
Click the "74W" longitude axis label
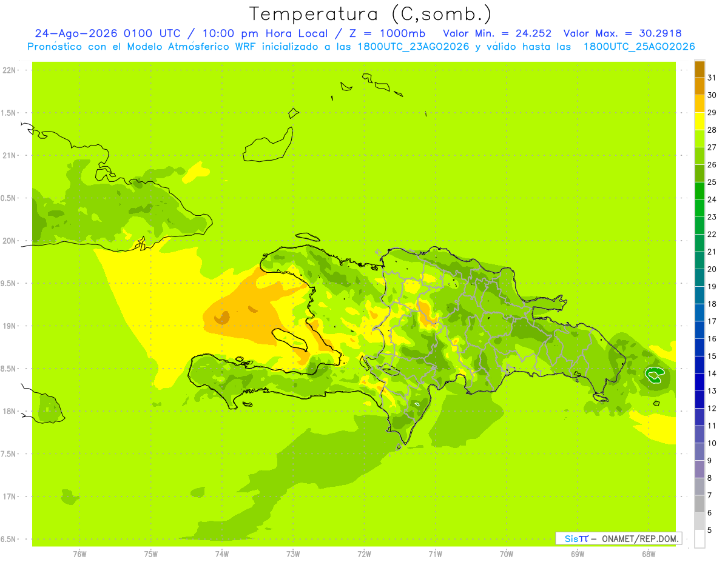pyautogui.click(x=221, y=554)
